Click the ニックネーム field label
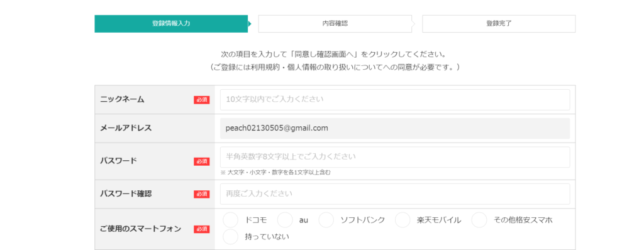This screenshot has width=644, height=250. pos(123,99)
